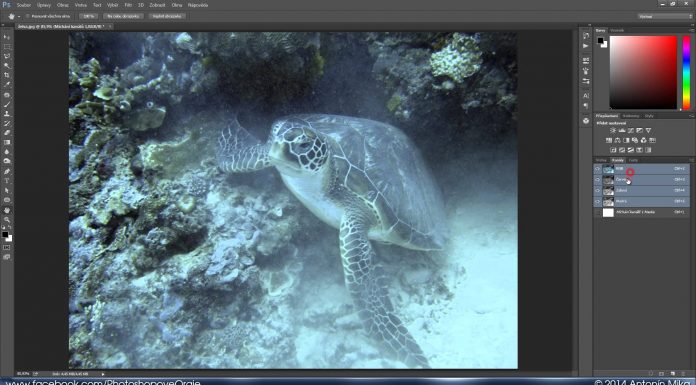Open the Filtr menu

pos(128,5)
